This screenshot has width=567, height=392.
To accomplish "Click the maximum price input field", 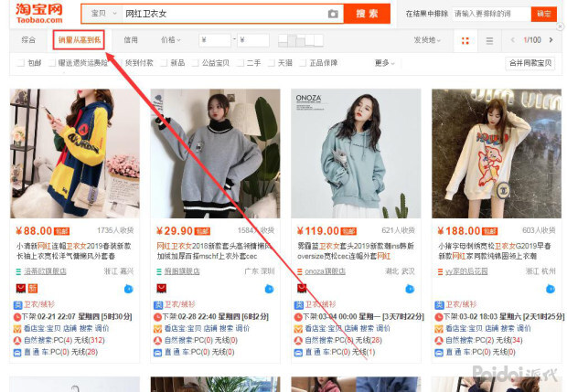I will pos(253,40).
